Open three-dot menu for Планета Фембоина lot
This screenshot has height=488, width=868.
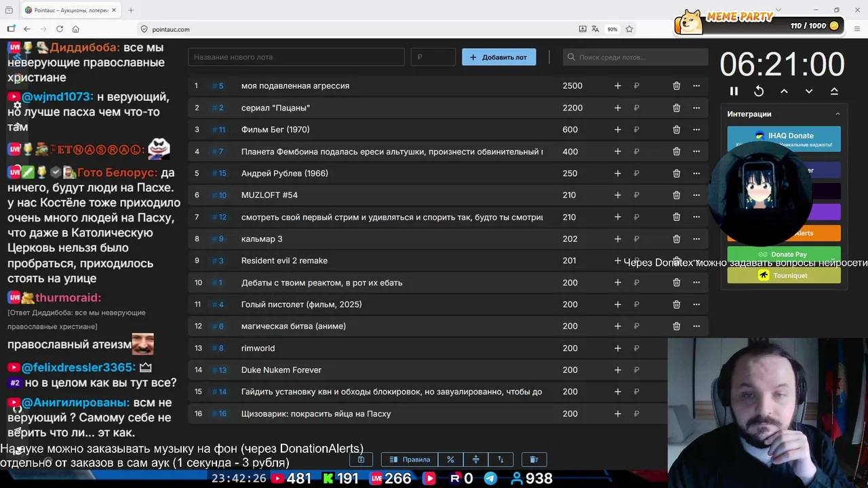pyautogui.click(x=696, y=152)
